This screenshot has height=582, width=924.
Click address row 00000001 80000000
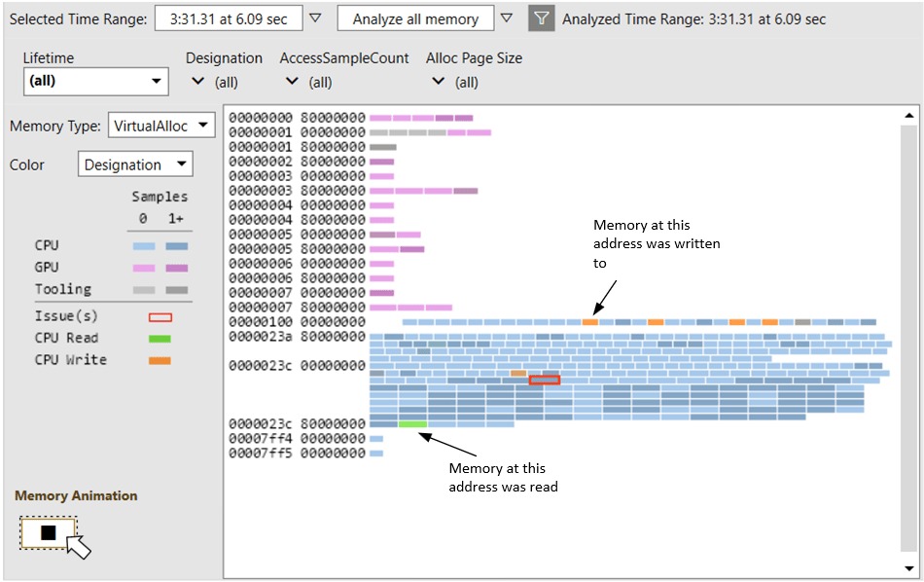297,147
